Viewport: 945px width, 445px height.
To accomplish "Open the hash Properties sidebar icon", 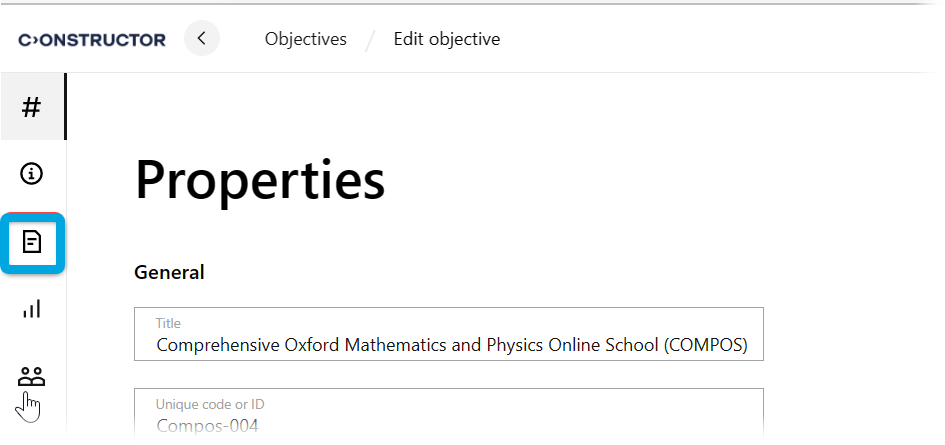I will click(x=32, y=107).
